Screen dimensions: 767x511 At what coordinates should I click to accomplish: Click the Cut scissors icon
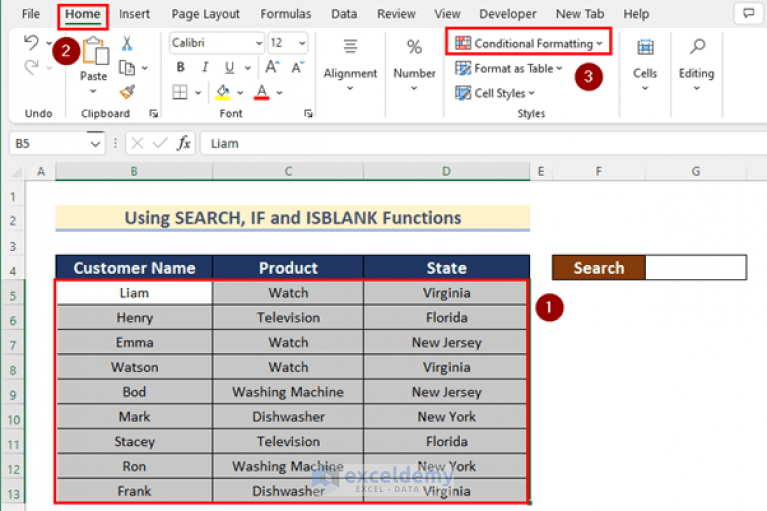(x=127, y=44)
